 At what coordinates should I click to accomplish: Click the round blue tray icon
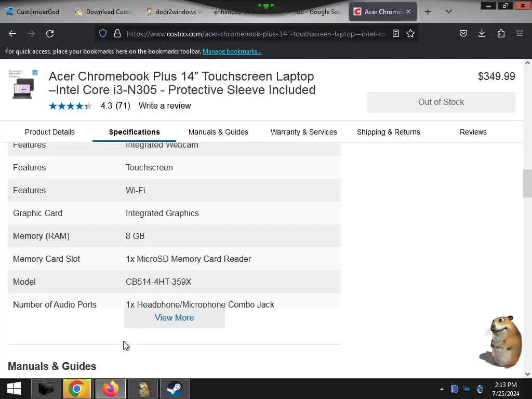(x=480, y=389)
